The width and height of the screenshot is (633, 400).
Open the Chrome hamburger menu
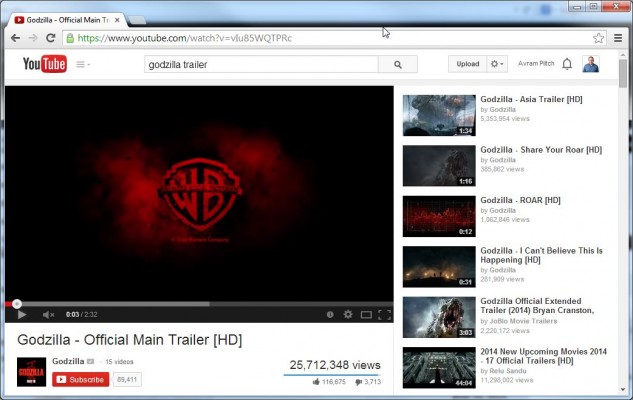point(618,38)
